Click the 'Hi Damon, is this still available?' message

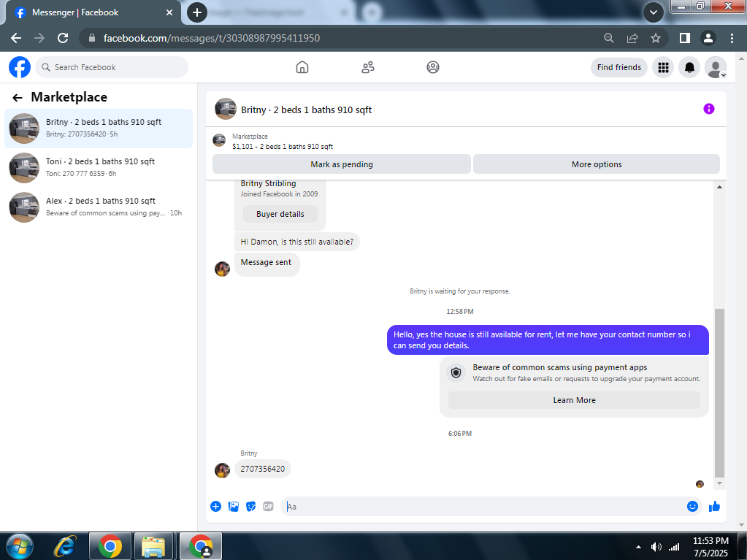coord(296,242)
